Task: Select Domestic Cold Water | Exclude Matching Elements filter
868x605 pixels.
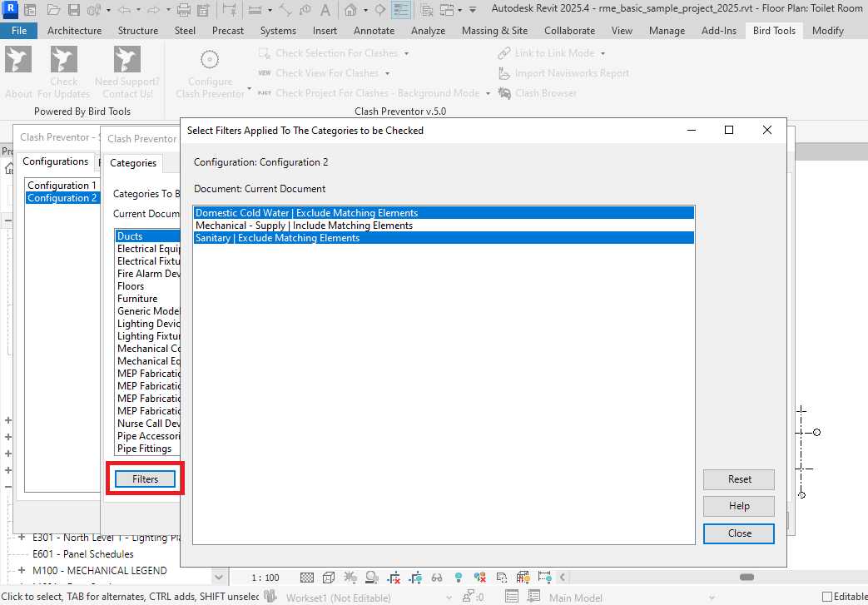Action: [x=444, y=213]
